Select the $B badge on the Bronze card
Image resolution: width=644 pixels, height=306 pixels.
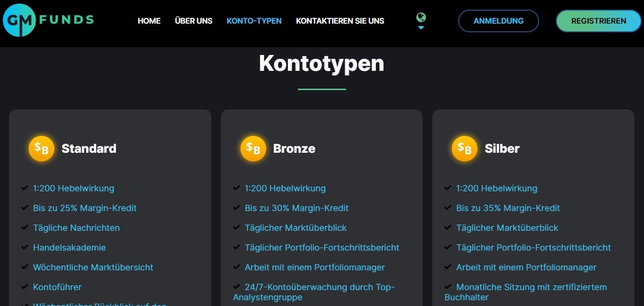coord(253,148)
